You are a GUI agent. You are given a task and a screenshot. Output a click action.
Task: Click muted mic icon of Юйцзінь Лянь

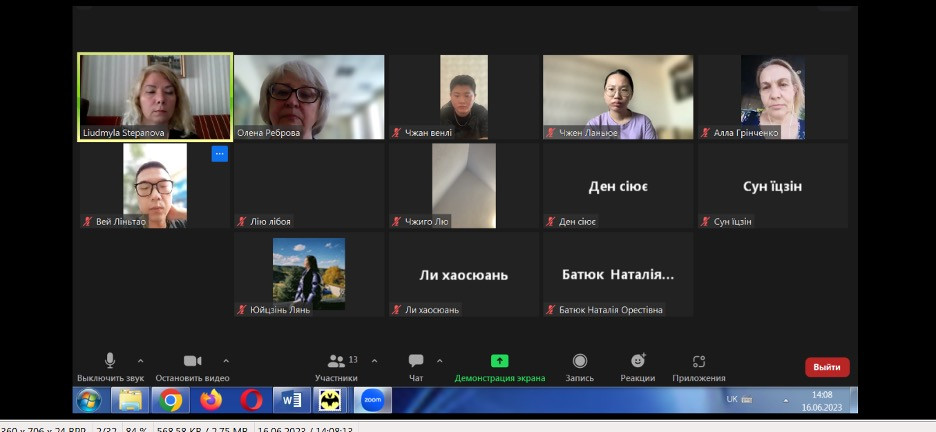click(241, 310)
